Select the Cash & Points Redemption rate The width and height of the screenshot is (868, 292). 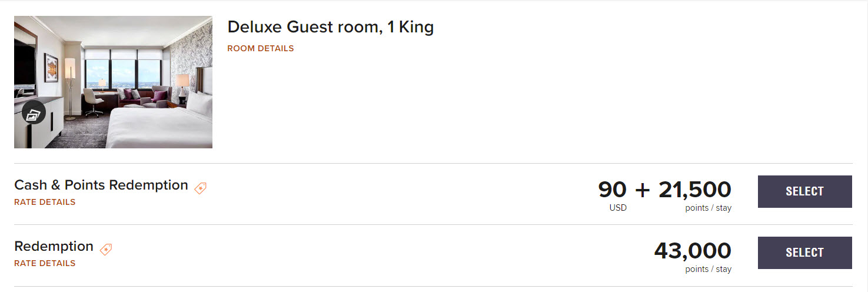pos(804,191)
